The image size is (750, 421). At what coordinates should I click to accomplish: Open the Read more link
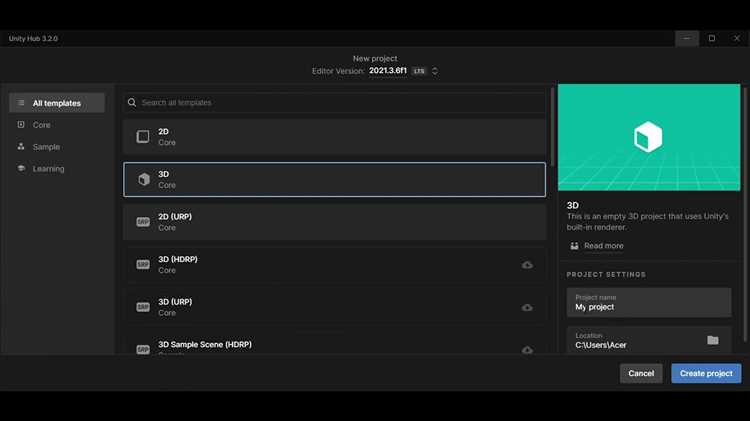tap(604, 246)
